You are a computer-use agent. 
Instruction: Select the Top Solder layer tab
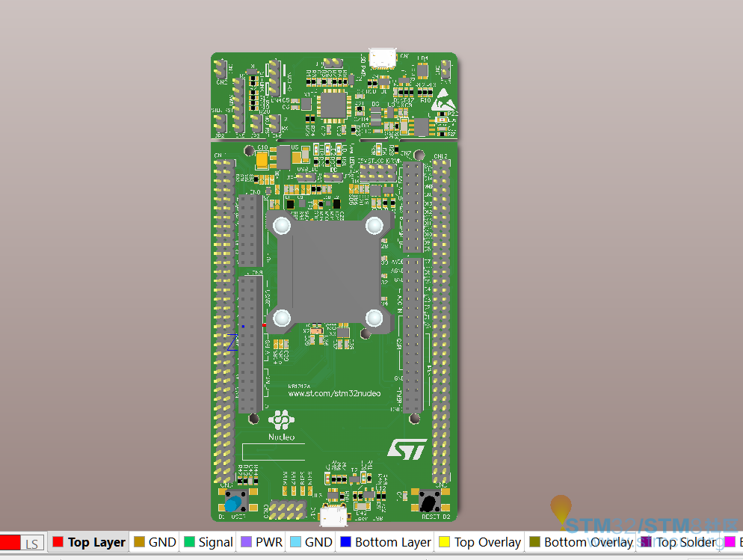click(x=679, y=542)
